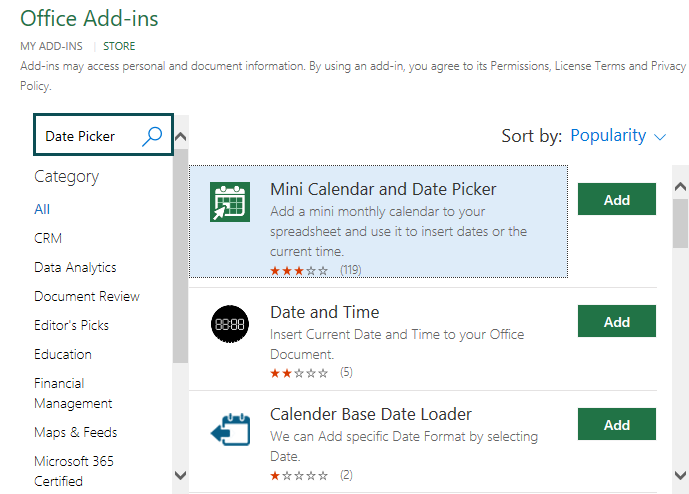Click Mini Calendar and Date Picker icon
Image resolution: width=689 pixels, height=494 pixels.
pos(230,202)
